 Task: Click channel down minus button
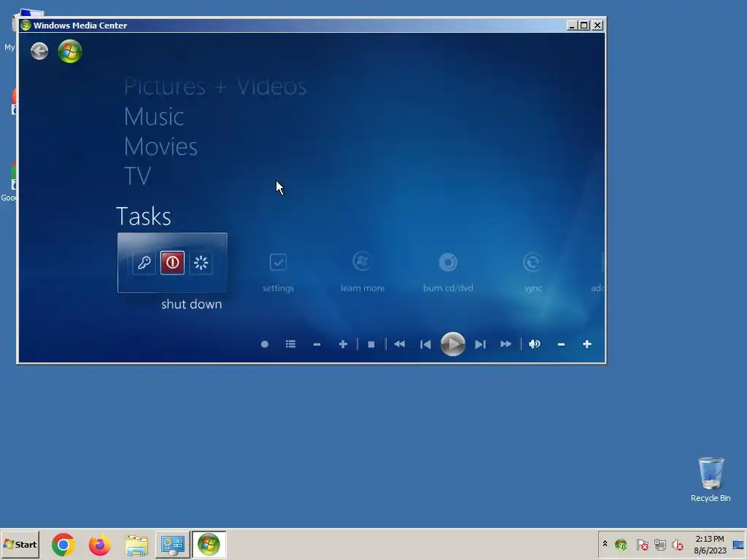[x=317, y=344]
